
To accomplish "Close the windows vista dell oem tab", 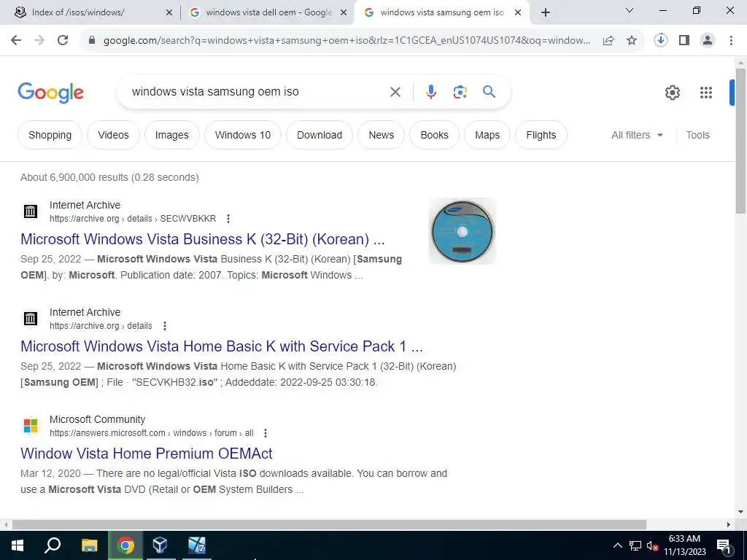I will coord(344,13).
